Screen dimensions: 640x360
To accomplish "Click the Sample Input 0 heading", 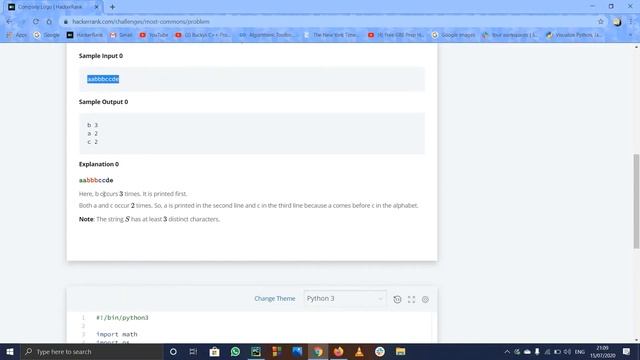I will pos(101,56).
